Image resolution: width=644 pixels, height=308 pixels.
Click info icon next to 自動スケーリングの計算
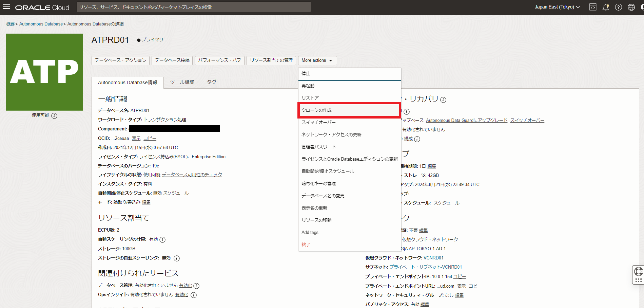pos(162,239)
